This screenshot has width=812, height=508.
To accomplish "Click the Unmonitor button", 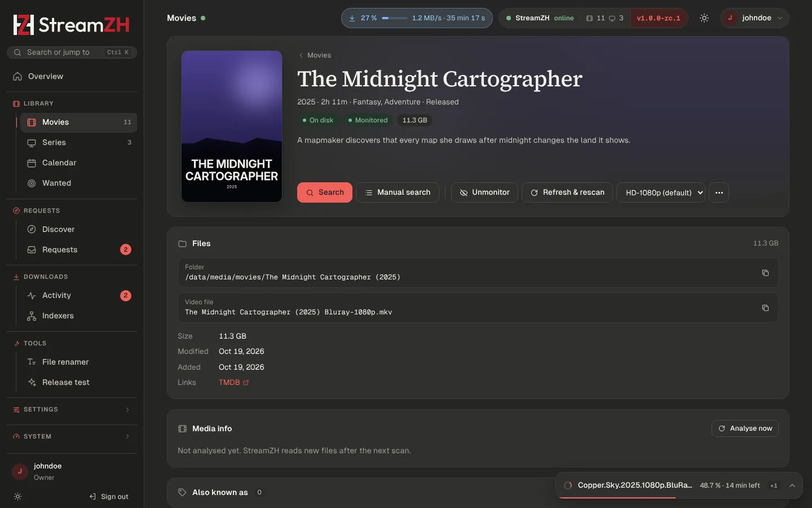I will 484,192.
